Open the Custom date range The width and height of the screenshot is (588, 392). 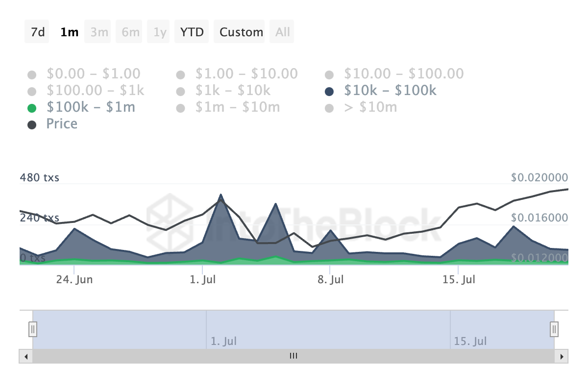point(241,32)
